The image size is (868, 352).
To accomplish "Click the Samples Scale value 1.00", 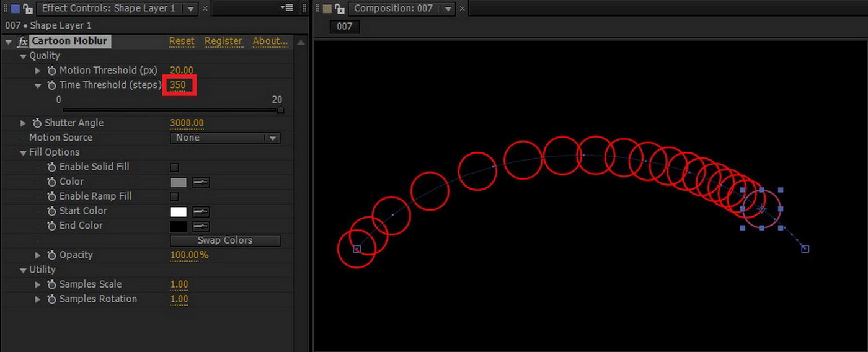I will (x=179, y=284).
